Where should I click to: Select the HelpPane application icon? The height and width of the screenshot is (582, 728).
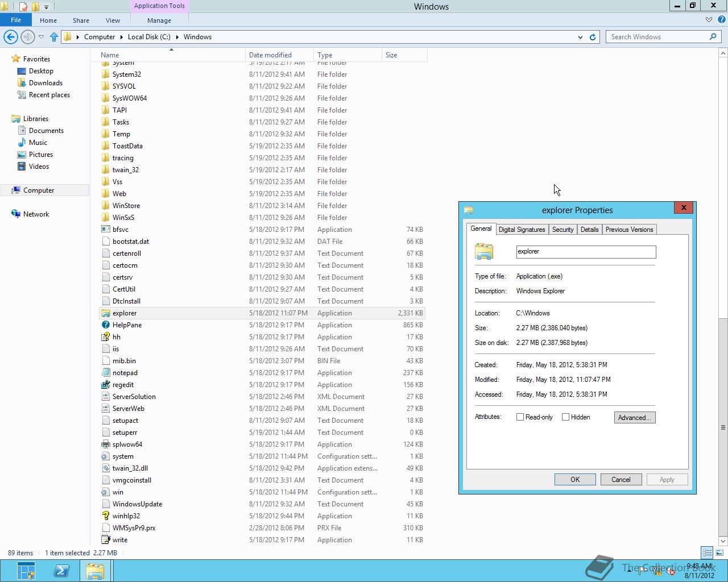(105, 325)
